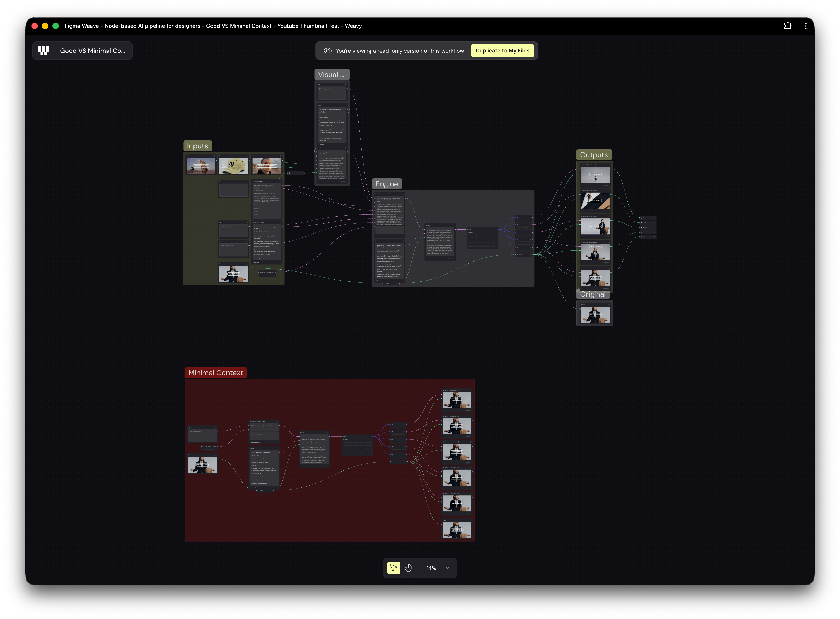Select the radio button on Select A/B Testing Category
The height and width of the screenshot is (619, 840).
click(259, 272)
